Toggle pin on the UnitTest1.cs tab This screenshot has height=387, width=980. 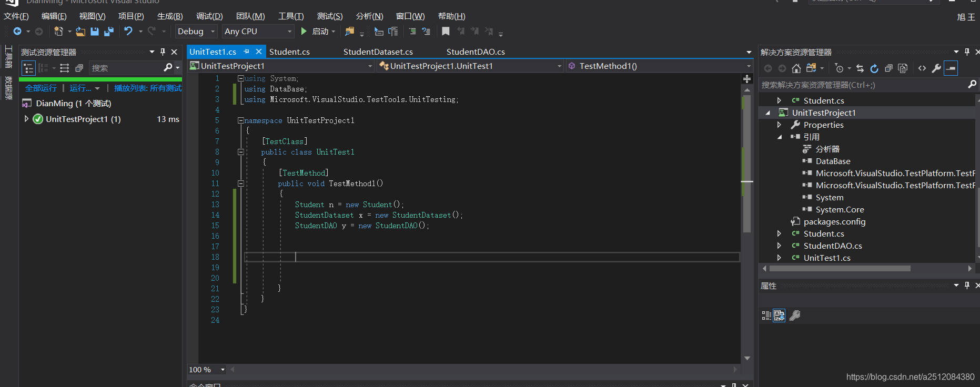tap(246, 52)
